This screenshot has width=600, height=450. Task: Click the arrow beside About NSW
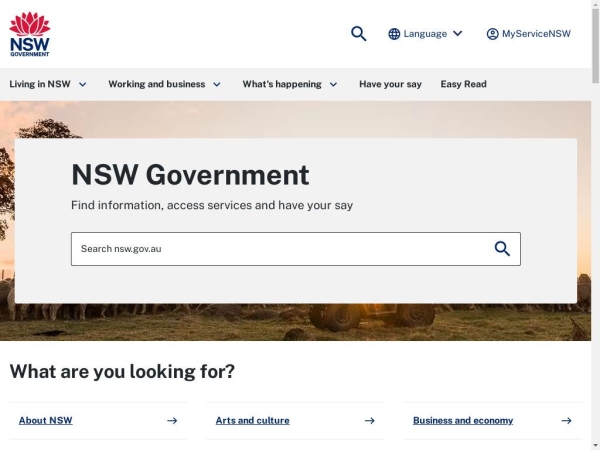point(172,421)
